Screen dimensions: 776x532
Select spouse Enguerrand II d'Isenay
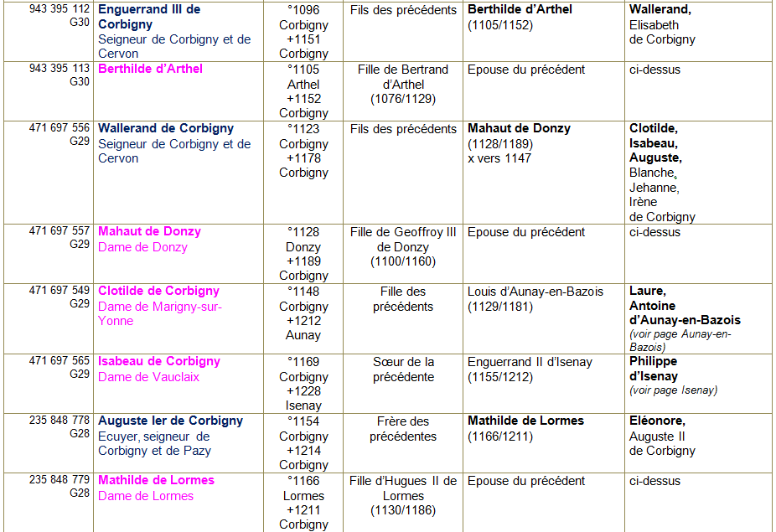[530, 362]
